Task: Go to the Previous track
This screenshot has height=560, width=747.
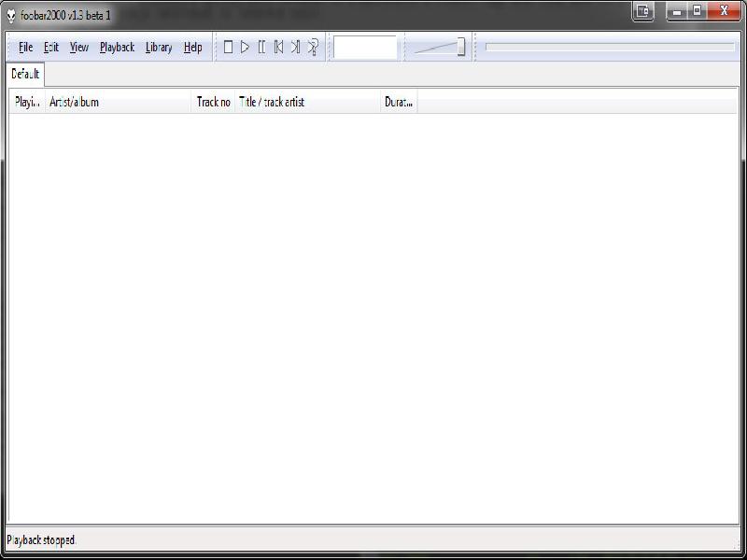Action: coord(278,48)
